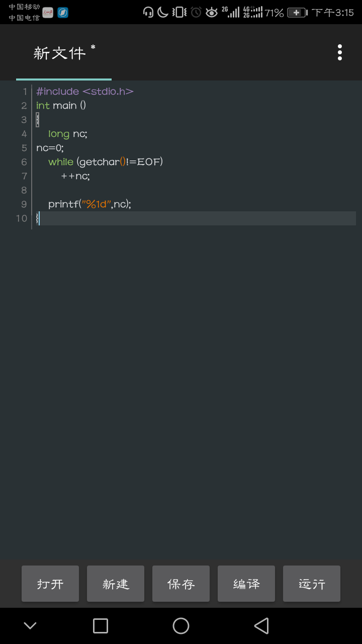Tap the battery icon in status bar
Image resolution: width=362 pixels, height=644 pixels.
(297, 13)
